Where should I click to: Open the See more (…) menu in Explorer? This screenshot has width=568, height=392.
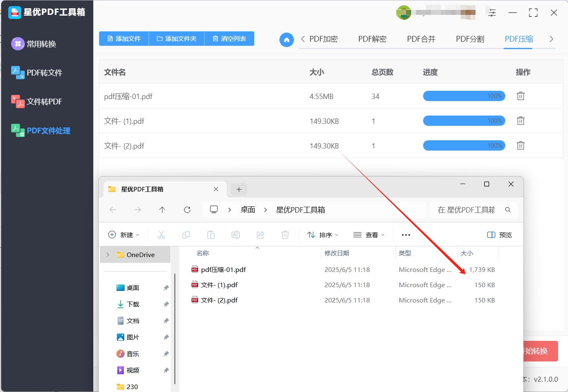pyautogui.click(x=406, y=235)
